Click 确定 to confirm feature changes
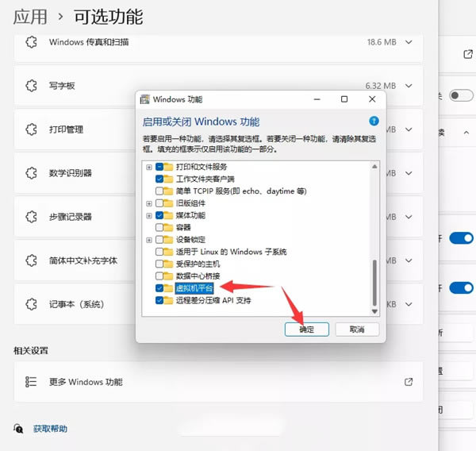476x451 pixels. click(306, 330)
